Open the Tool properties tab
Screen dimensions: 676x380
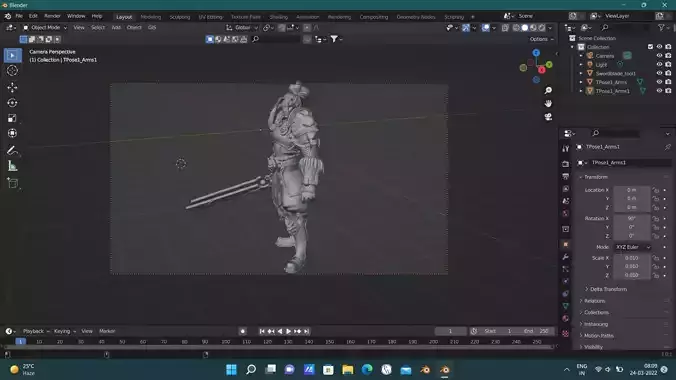pos(566,149)
